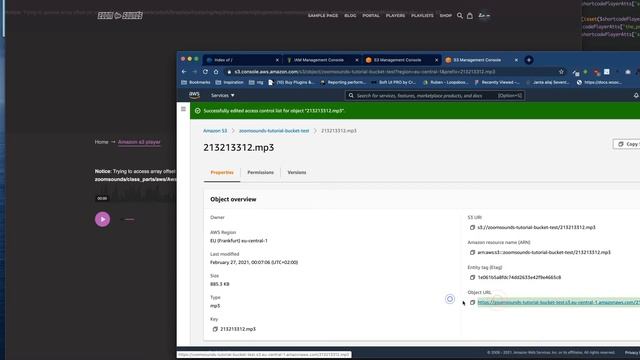This screenshot has width=640, height=360.
Task: Click the green extension icon in toolbar
Action: [x=585, y=72]
